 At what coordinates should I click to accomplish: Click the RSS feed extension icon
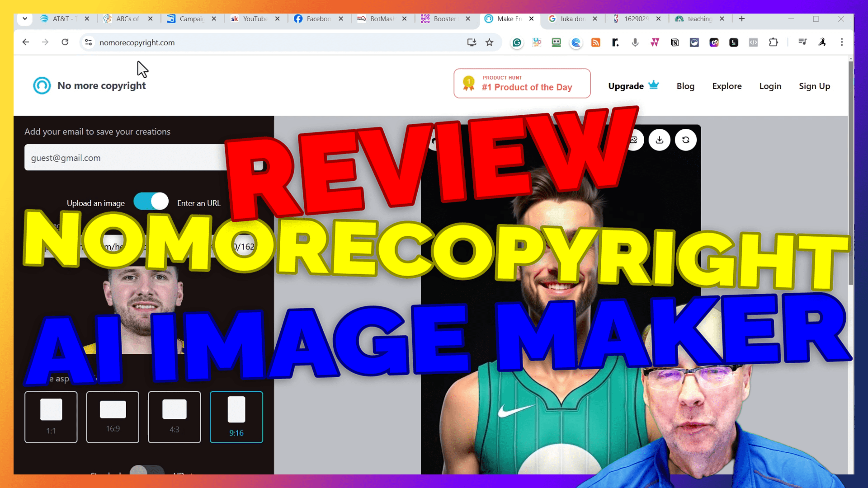click(x=596, y=42)
